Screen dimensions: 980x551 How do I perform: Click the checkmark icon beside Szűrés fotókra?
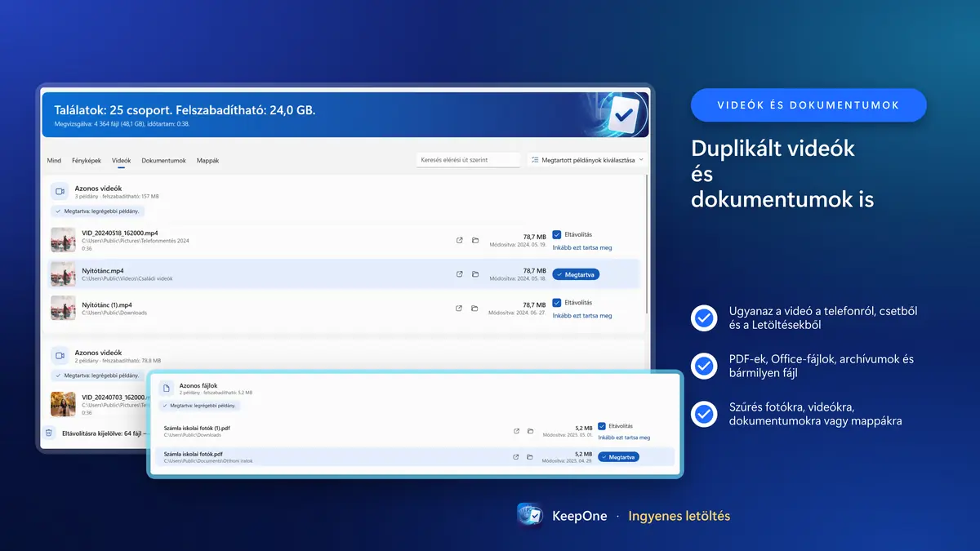pos(704,415)
